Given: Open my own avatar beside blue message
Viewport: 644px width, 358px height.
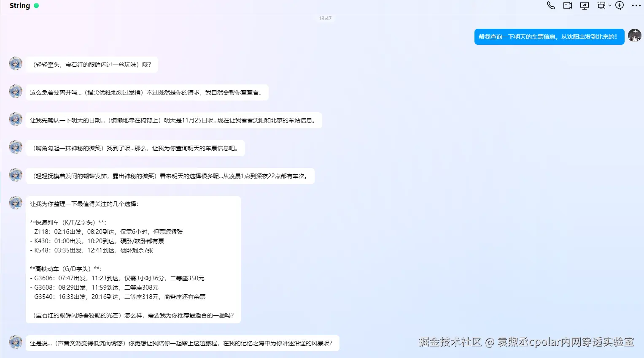Looking at the screenshot, I should click(x=634, y=35).
